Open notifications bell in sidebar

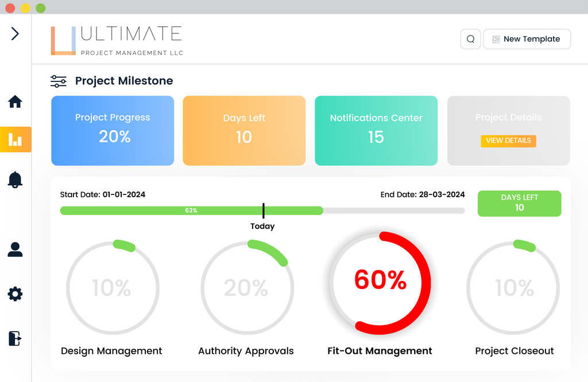point(15,180)
